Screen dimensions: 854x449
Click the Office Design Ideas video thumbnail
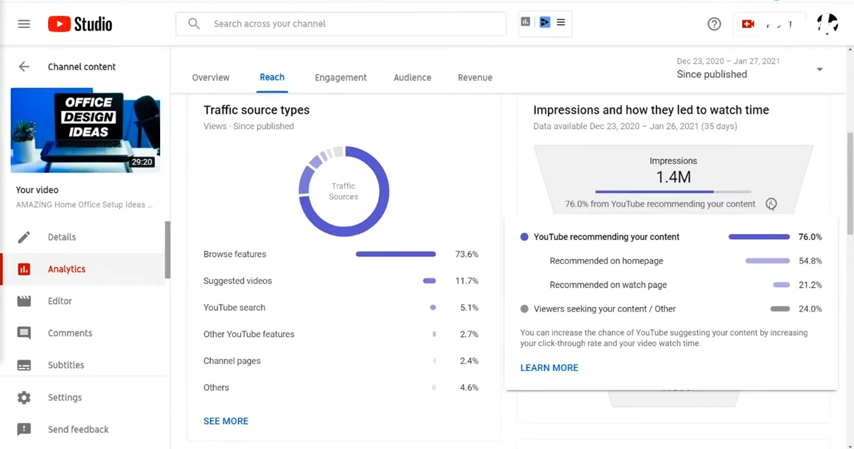(85, 130)
